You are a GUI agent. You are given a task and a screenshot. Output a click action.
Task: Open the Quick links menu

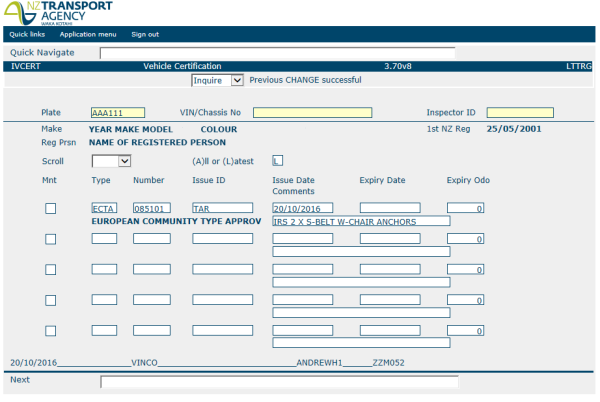(x=27, y=35)
